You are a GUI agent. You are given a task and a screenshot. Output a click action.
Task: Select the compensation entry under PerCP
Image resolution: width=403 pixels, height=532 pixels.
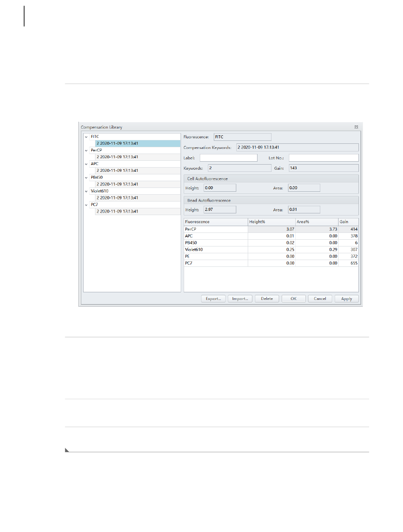coord(138,157)
